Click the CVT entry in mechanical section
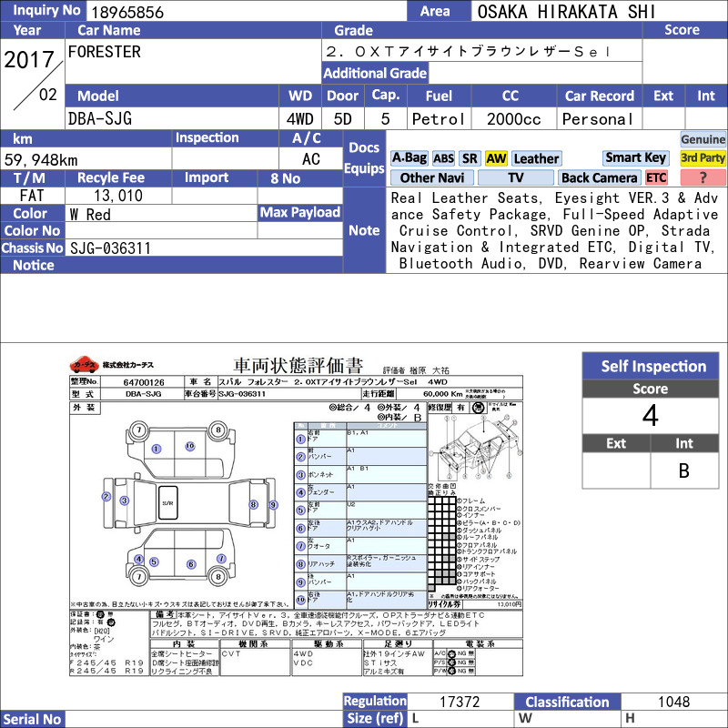The width and height of the screenshot is (728, 728). click(231, 653)
